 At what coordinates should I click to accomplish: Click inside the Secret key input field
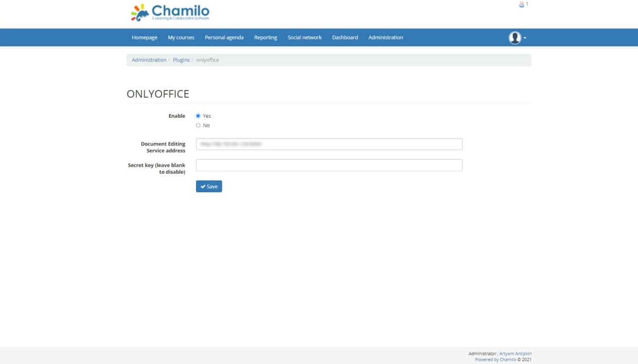pos(329,165)
